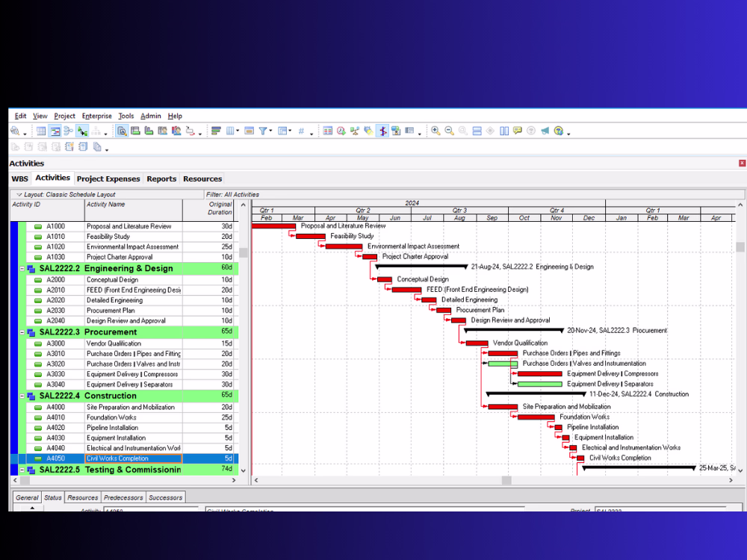Toggle relationship lines in the Gantt chart
This screenshot has height=560, width=747.
click(82, 131)
